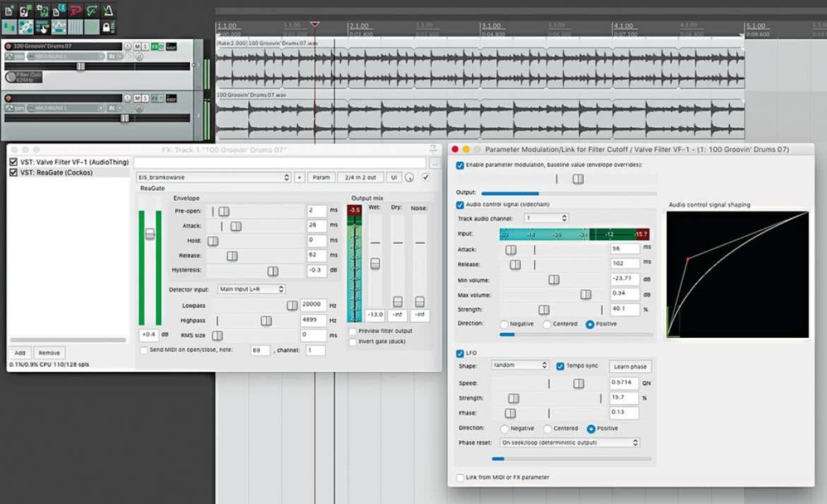Open the Phase reset dropdown
This screenshot has height=504, width=827.
click(570, 443)
